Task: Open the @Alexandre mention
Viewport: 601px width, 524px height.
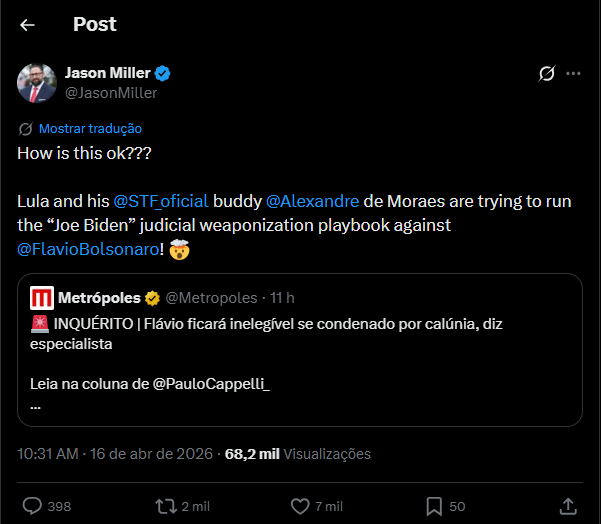Action: click(312, 201)
